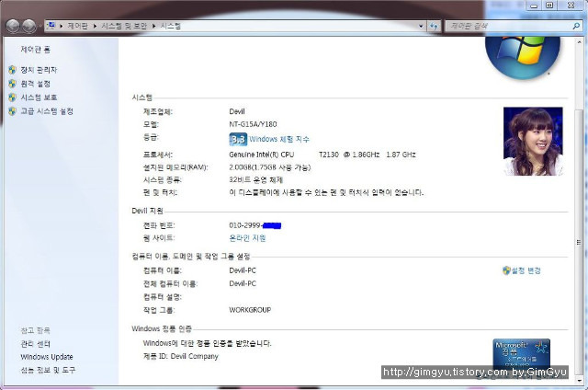Open 관리 센터 in the sidebar
588x390 pixels.
coord(35,344)
